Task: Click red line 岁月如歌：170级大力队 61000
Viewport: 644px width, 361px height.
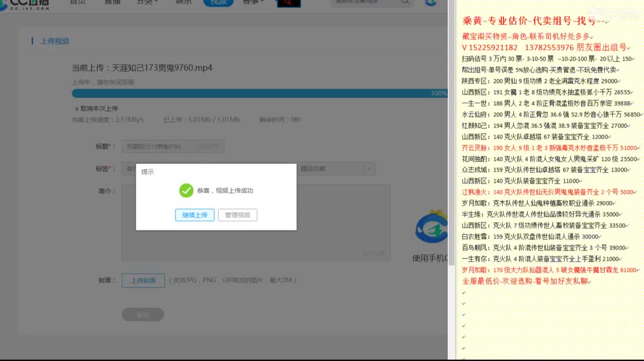Action: point(549,270)
